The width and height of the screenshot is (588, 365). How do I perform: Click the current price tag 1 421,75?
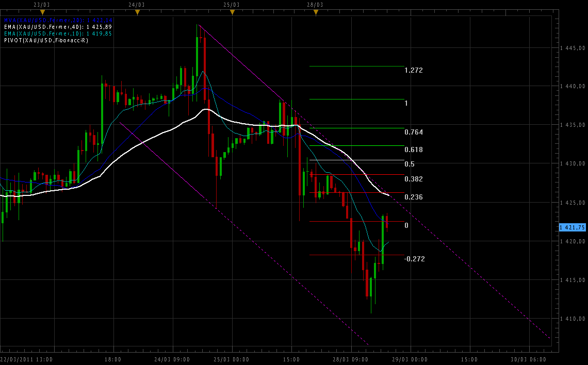573,227
